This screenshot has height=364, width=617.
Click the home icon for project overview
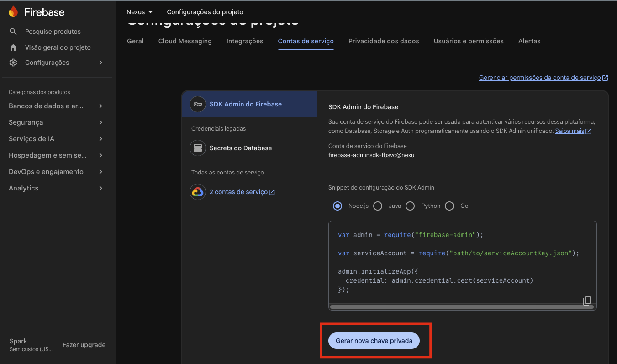[13, 47]
